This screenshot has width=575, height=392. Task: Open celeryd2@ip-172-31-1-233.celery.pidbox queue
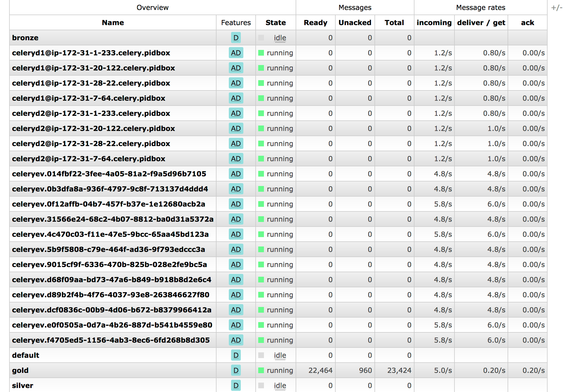click(x=91, y=113)
